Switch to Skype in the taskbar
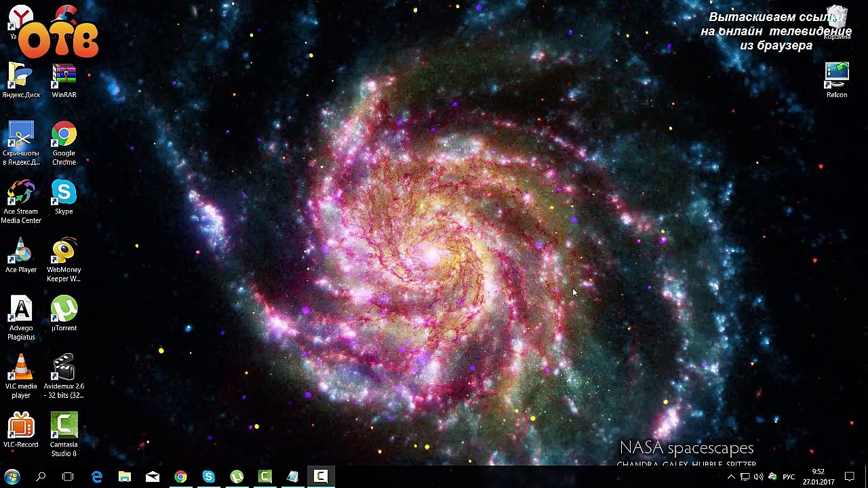The height and width of the screenshot is (488, 868). click(208, 477)
